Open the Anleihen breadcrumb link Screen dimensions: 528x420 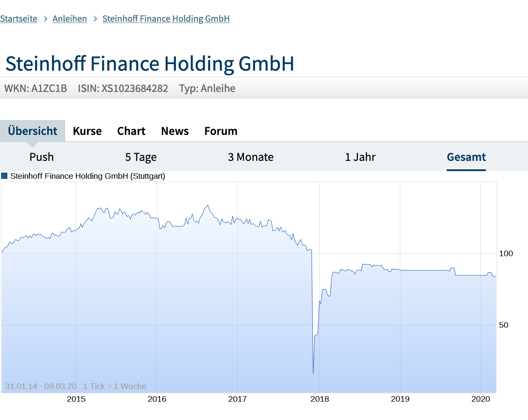[x=70, y=19]
